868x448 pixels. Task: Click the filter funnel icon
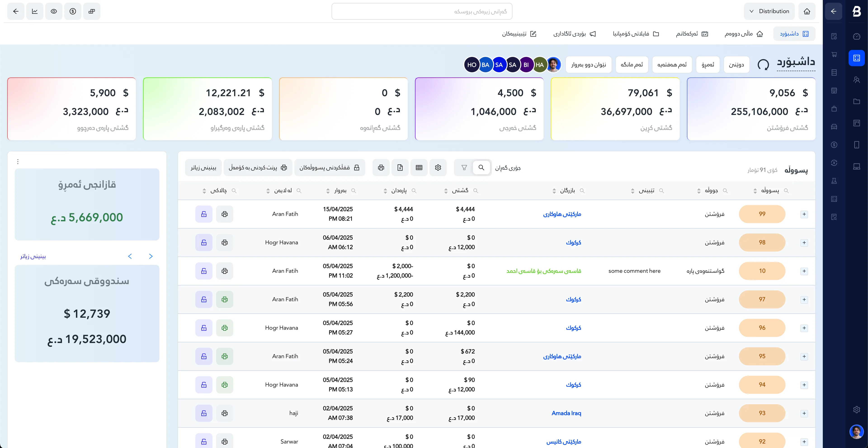point(464,167)
